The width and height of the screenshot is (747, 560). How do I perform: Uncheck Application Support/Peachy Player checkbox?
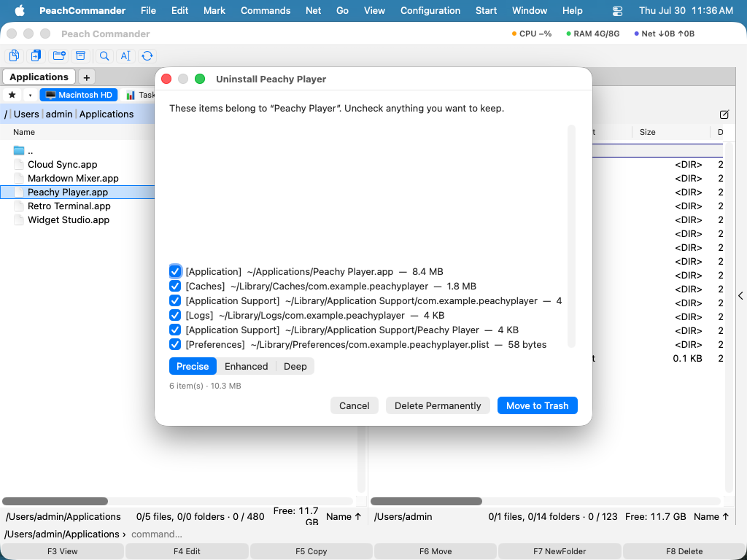pyautogui.click(x=175, y=330)
